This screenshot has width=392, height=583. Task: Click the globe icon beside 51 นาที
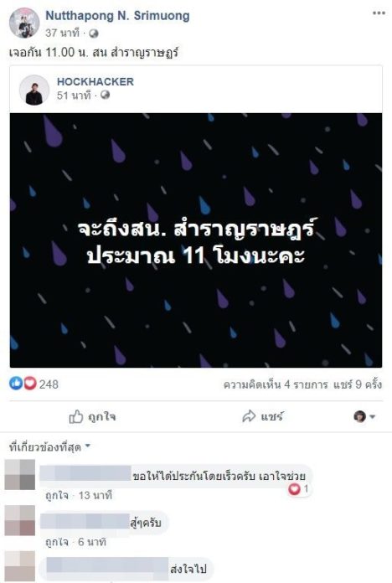pyautogui.click(x=106, y=95)
